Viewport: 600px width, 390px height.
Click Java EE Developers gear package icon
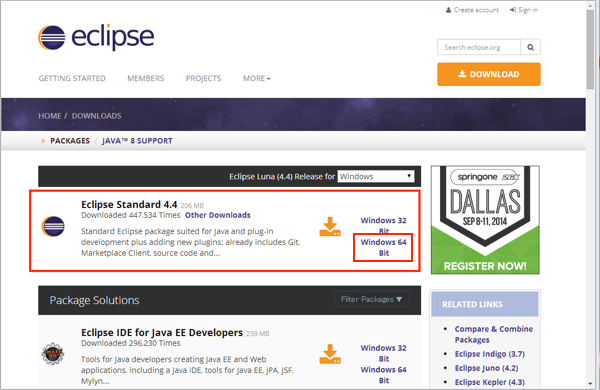point(53,354)
